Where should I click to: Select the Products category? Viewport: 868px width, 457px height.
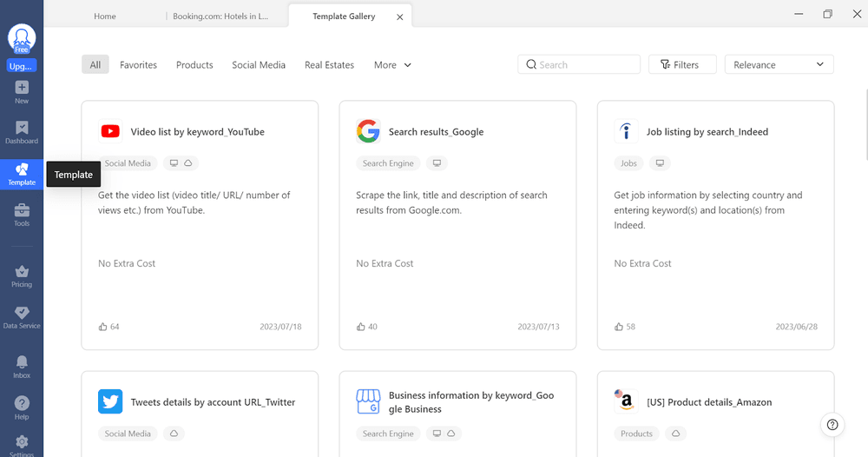194,65
